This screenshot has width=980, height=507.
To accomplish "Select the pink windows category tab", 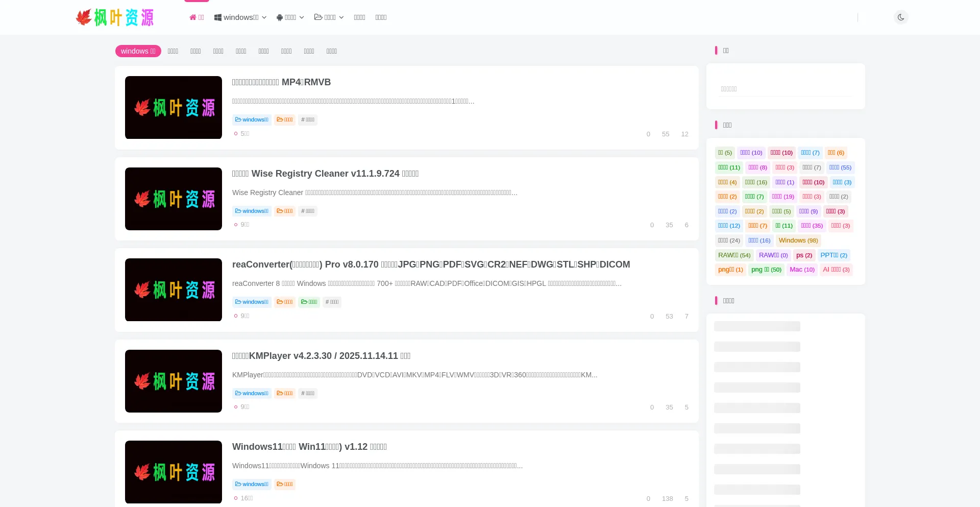I will (x=138, y=51).
